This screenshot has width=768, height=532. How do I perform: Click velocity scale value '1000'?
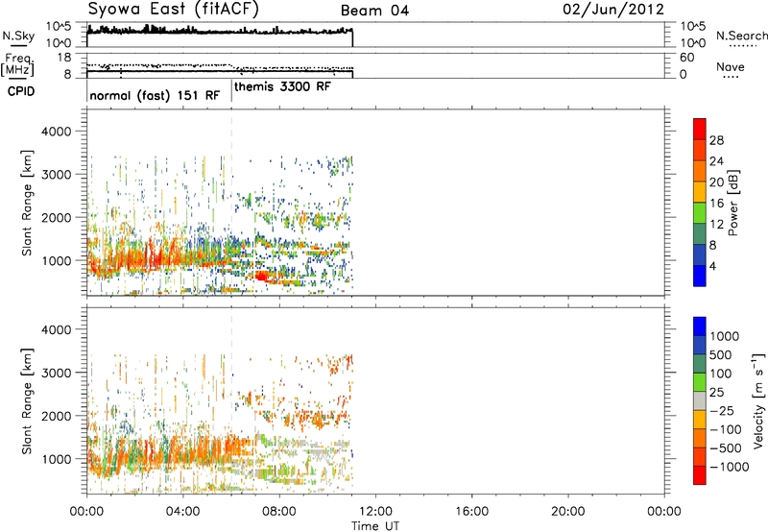(x=725, y=336)
